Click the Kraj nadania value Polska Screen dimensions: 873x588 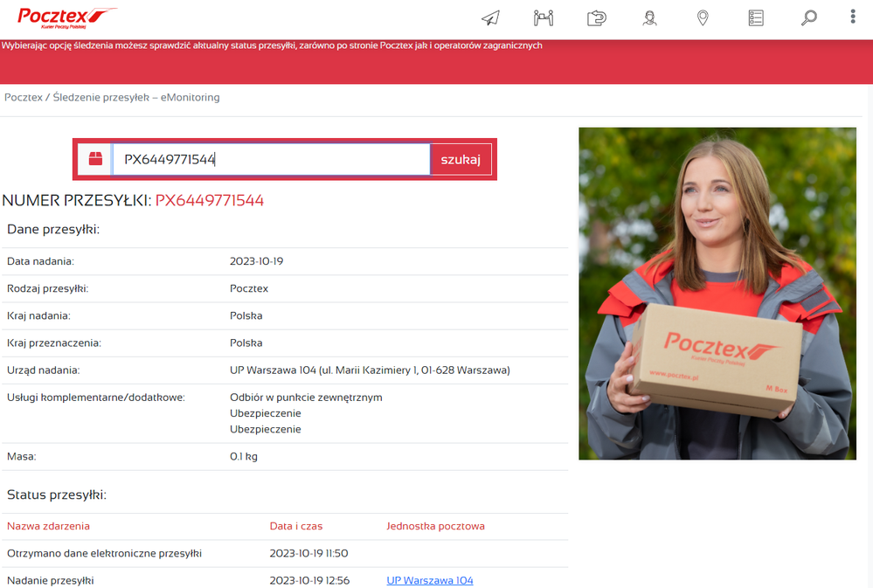point(246,315)
